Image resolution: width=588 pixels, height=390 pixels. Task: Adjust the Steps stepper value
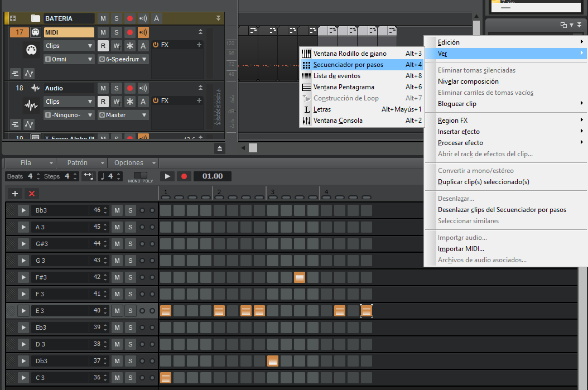(75, 176)
